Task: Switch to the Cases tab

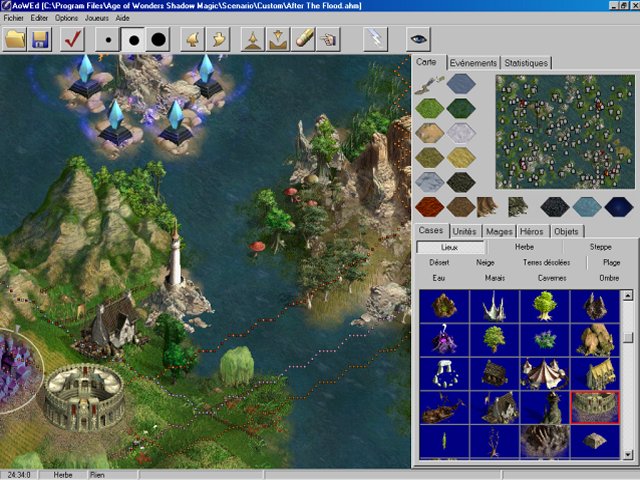Action: [x=431, y=230]
